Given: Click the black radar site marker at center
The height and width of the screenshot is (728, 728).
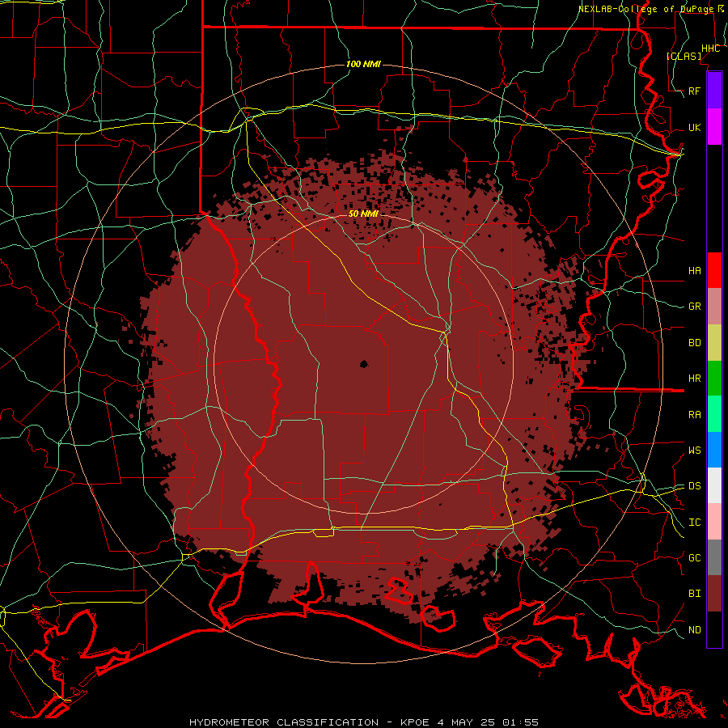Looking at the screenshot, I should [363, 364].
